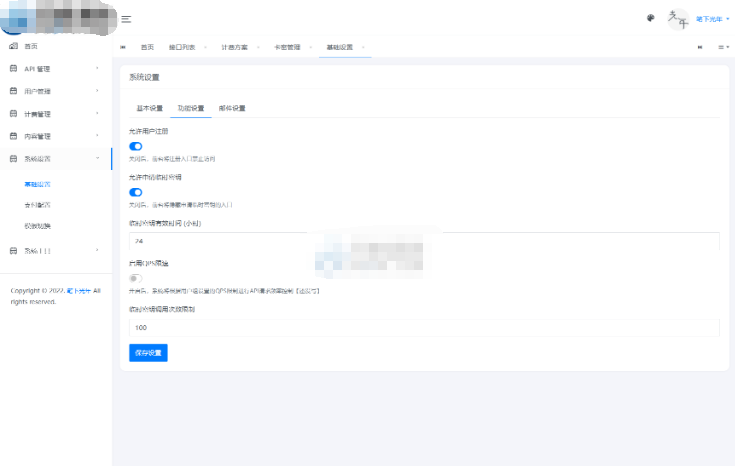
Task: Open the second submenu item under 系统设置
Action: tap(38, 205)
